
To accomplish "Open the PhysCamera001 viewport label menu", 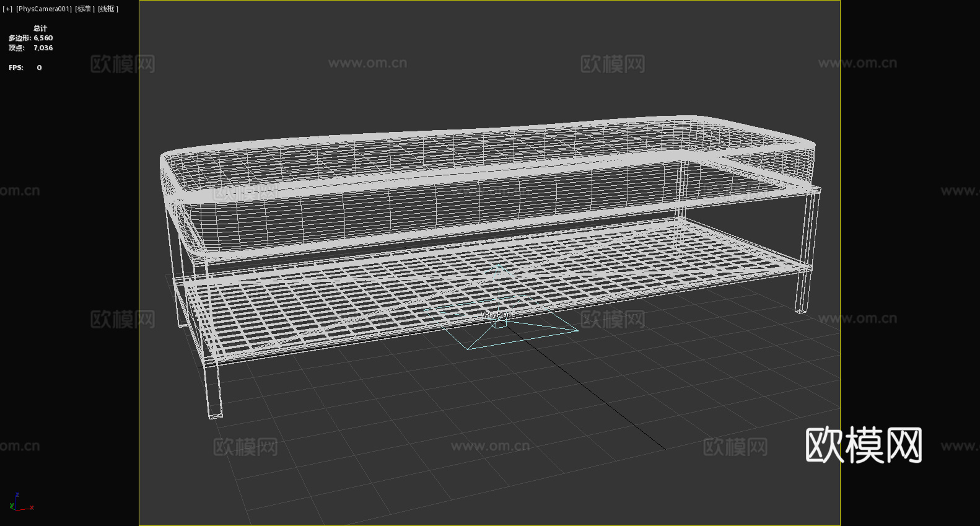I will [x=44, y=9].
